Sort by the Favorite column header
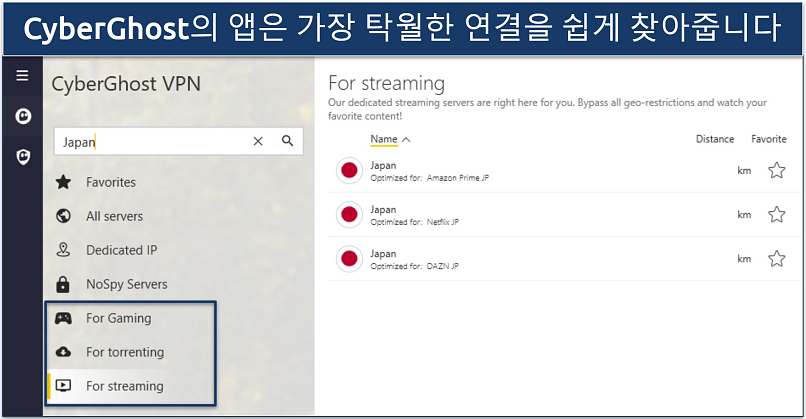This screenshot has width=806, height=419. tap(769, 139)
